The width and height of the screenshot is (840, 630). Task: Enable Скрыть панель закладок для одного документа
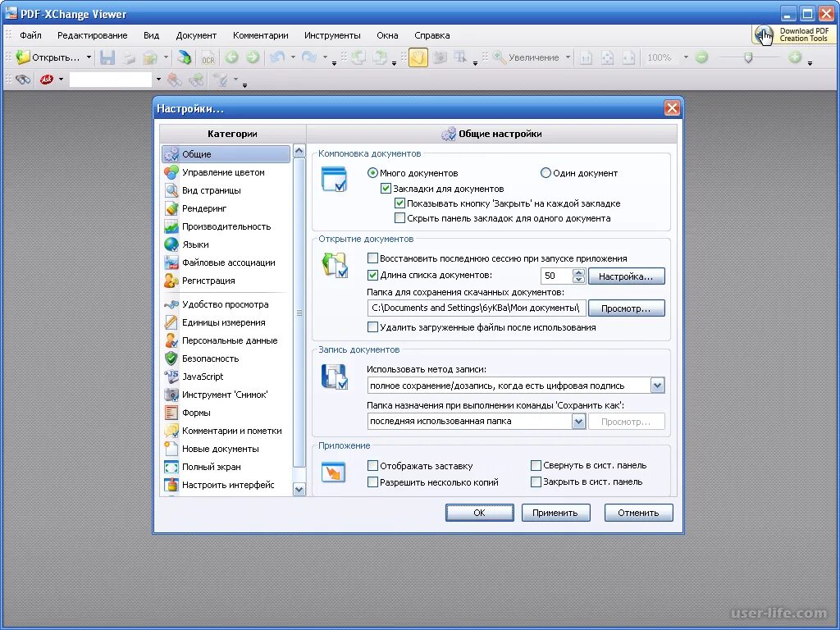pos(399,218)
